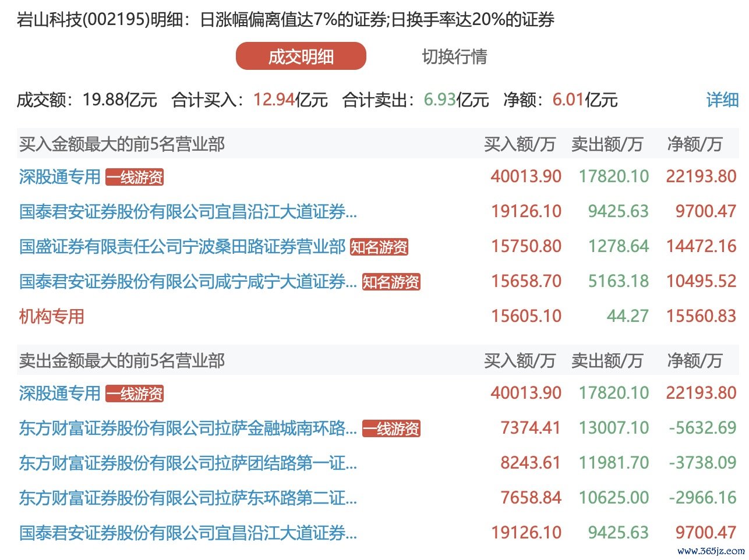
Task: Select net amount -5632.69
Action: click(703, 428)
